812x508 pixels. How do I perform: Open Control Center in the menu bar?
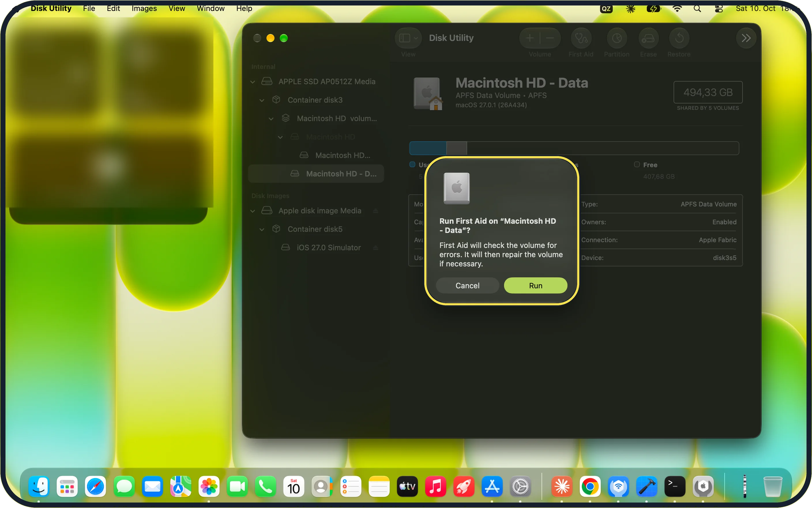719,8
